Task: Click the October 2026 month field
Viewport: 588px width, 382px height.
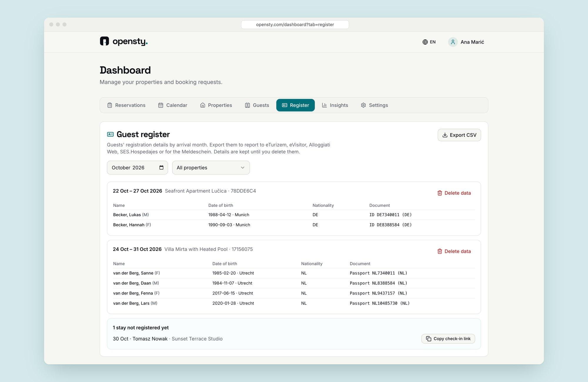Action: pyautogui.click(x=137, y=167)
